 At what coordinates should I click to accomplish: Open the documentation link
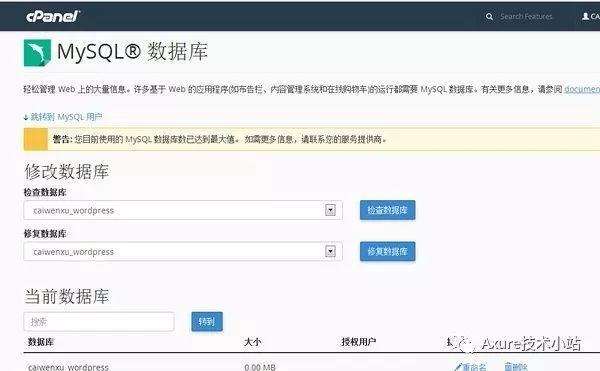coord(582,89)
